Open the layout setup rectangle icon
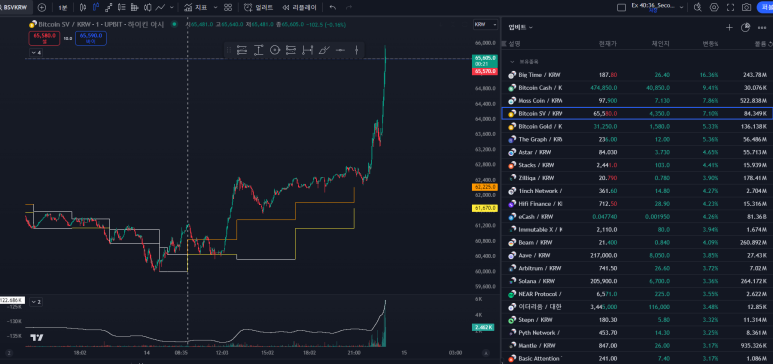Viewport: 773px width, 364px height. [621, 7]
